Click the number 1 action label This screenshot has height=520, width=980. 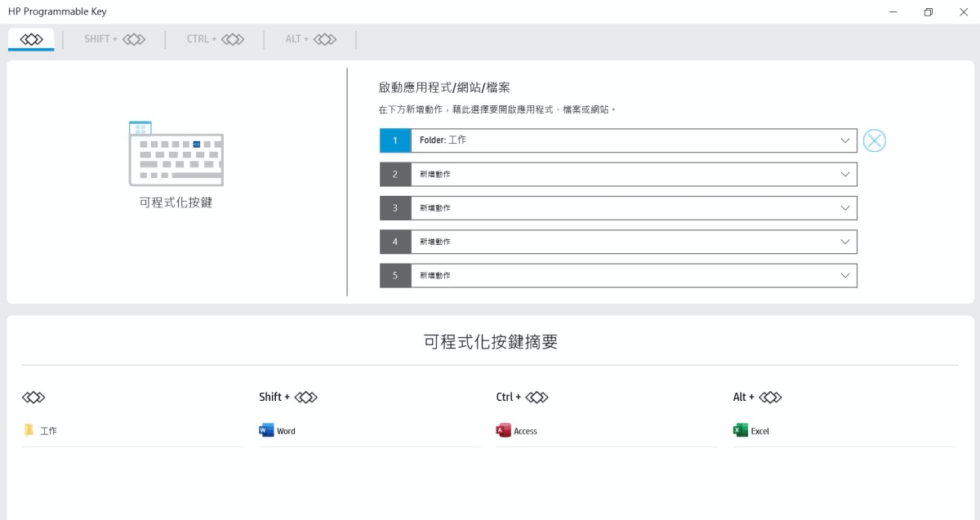tap(395, 140)
